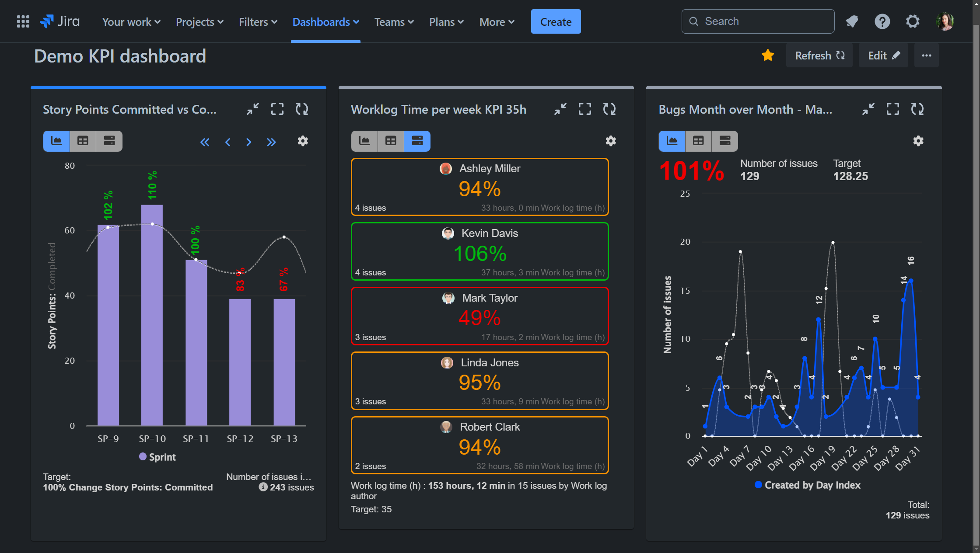Select Your work in the top menu
The width and height of the screenshot is (980, 553).
[130, 21]
